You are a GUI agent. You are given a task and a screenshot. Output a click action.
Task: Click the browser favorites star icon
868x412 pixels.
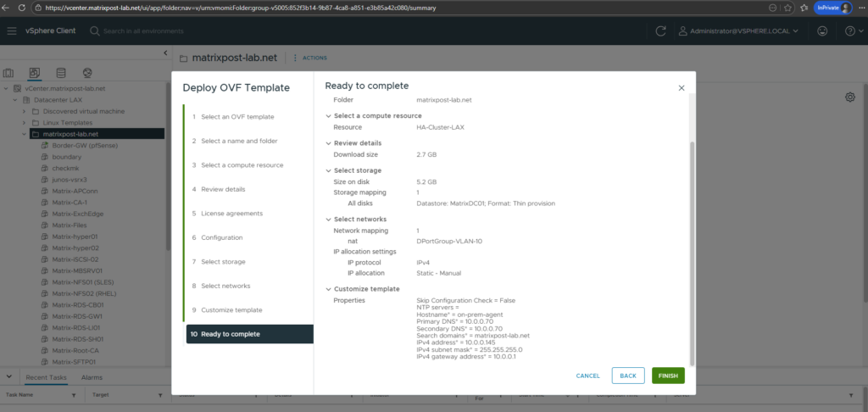(787, 8)
